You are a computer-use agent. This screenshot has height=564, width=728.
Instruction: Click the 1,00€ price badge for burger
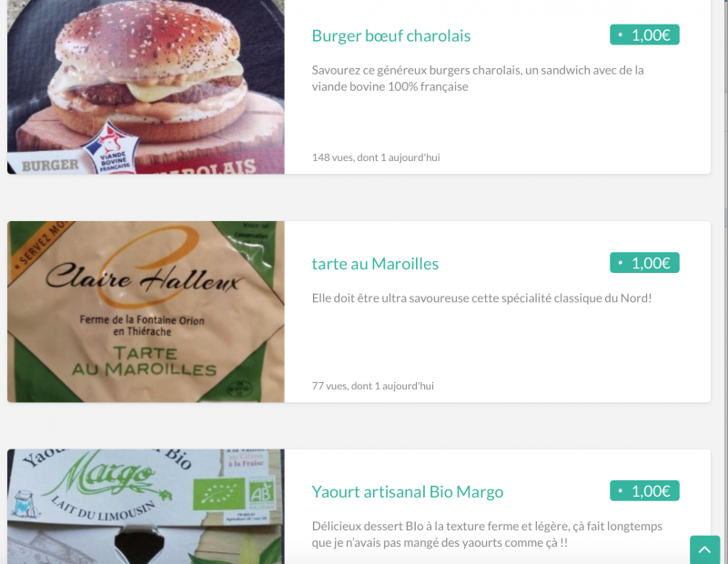pos(644,35)
